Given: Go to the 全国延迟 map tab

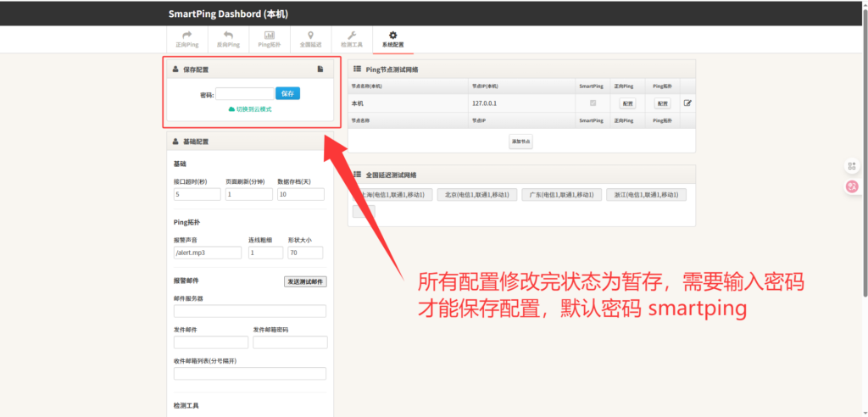Looking at the screenshot, I should click(310, 39).
